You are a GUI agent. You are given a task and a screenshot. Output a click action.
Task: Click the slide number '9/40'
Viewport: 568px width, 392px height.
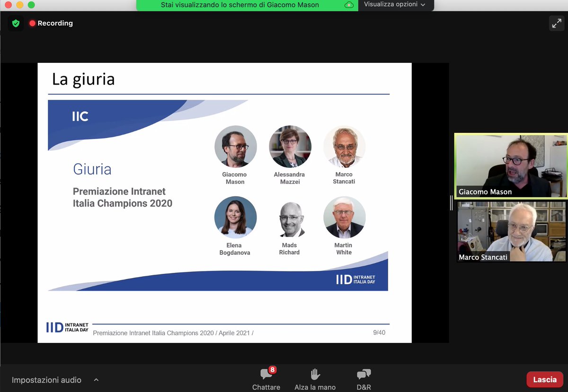coord(379,332)
